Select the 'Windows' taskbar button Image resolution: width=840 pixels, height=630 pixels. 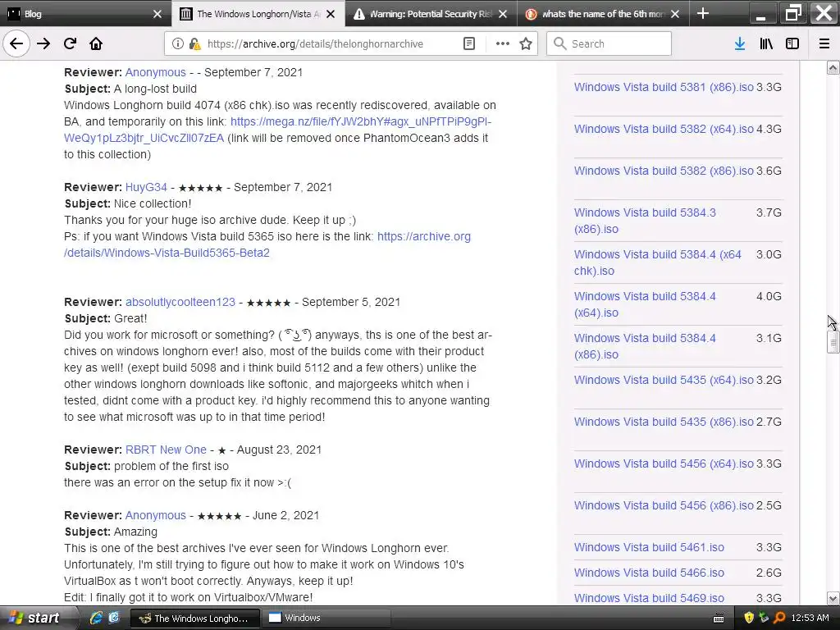[326, 619]
